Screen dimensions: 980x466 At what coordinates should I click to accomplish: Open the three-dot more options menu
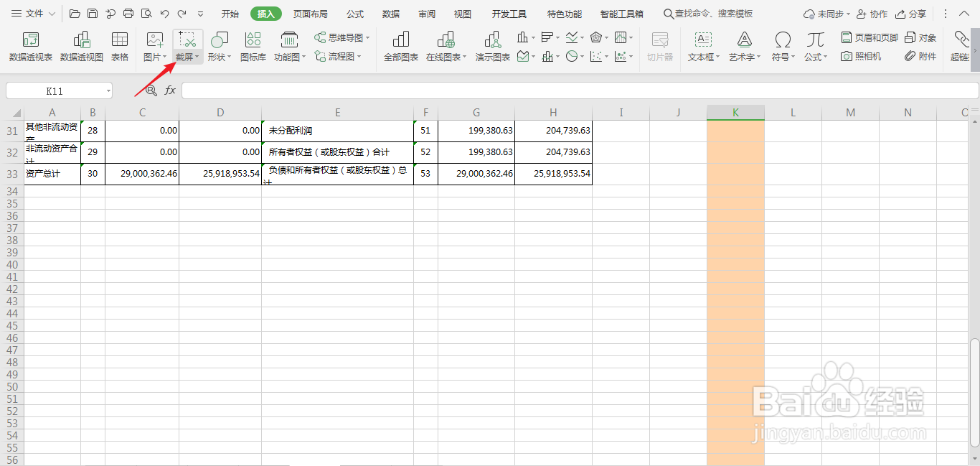pyautogui.click(x=945, y=14)
